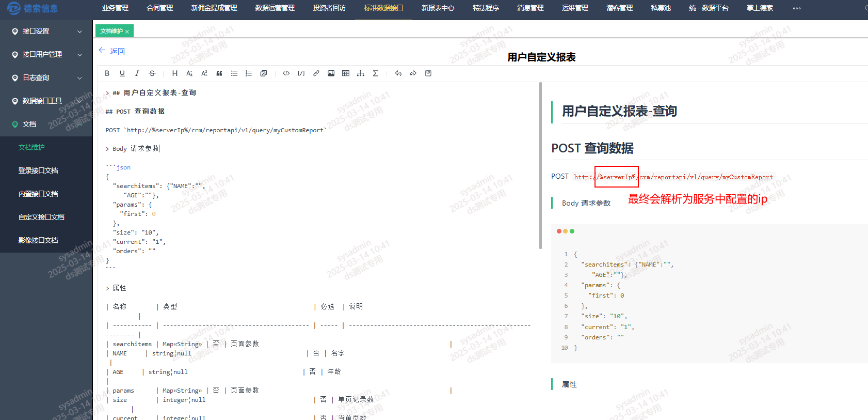The image size is (868, 420).
Task: Insert a code block with the {/} icon
Action: tap(301, 73)
